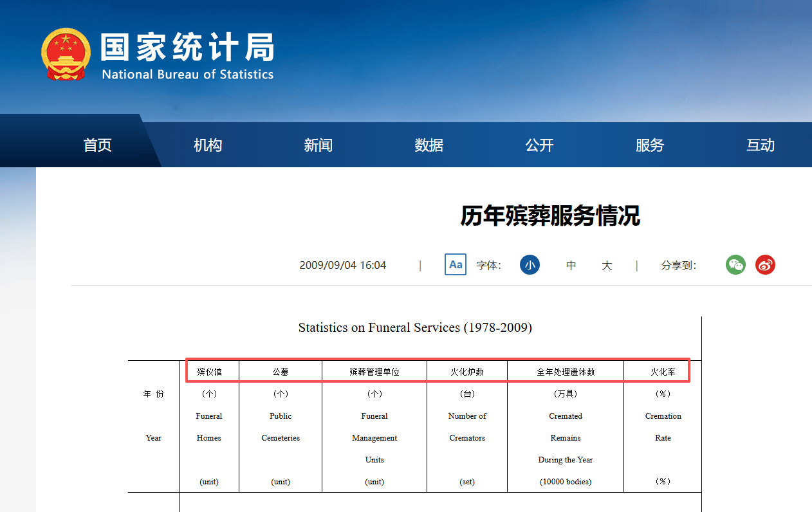Click the 新闻 link
This screenshot has height=512, width=812.
[x=318, y=145]
